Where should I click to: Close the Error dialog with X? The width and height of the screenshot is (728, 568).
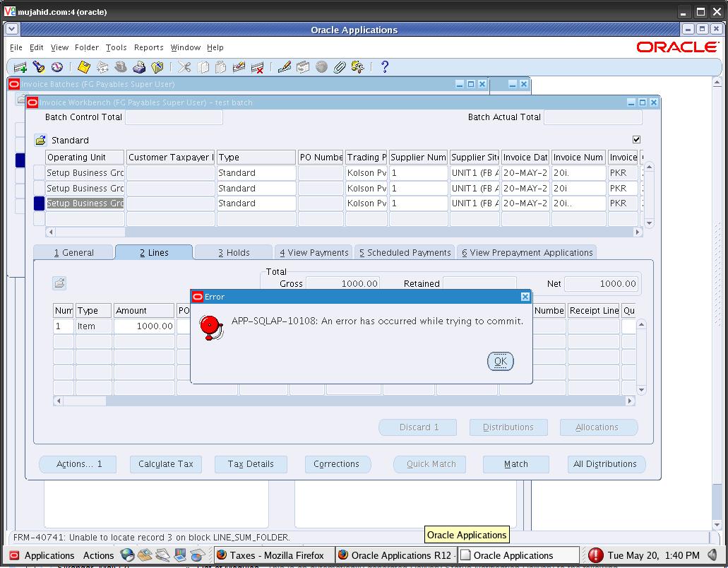tap(525, 297)
